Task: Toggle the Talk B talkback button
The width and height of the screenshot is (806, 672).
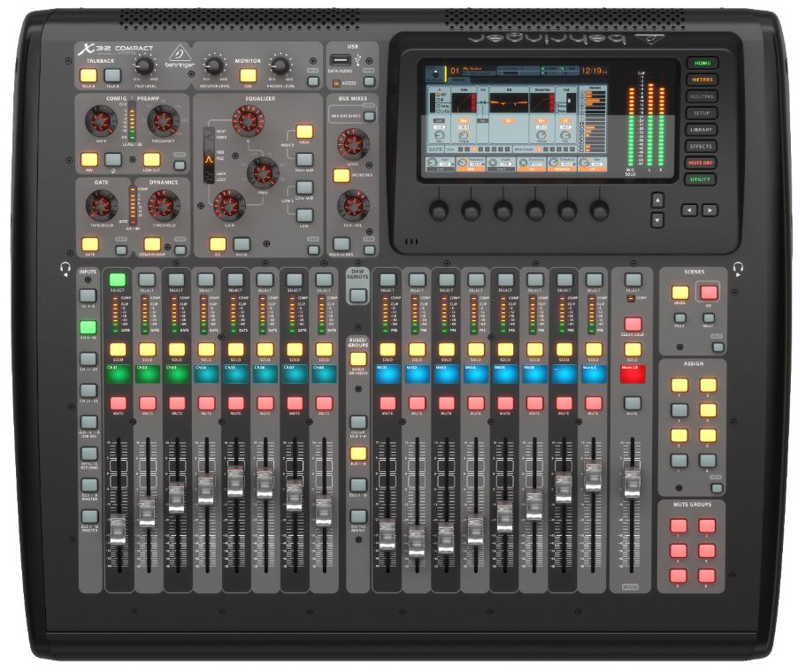Action: pyautogui.click(x=112, y=75)
